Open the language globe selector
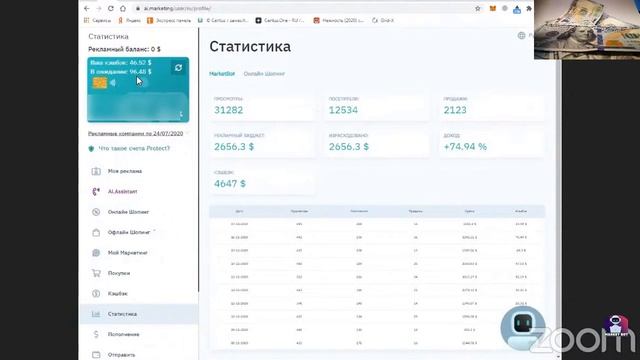The image size is (640, 360). click(521, 36)
